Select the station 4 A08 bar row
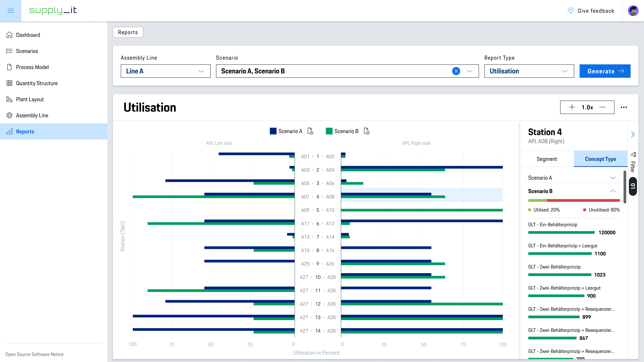The height and width of the screenshot is (362, 644). (x=422, y=195)
